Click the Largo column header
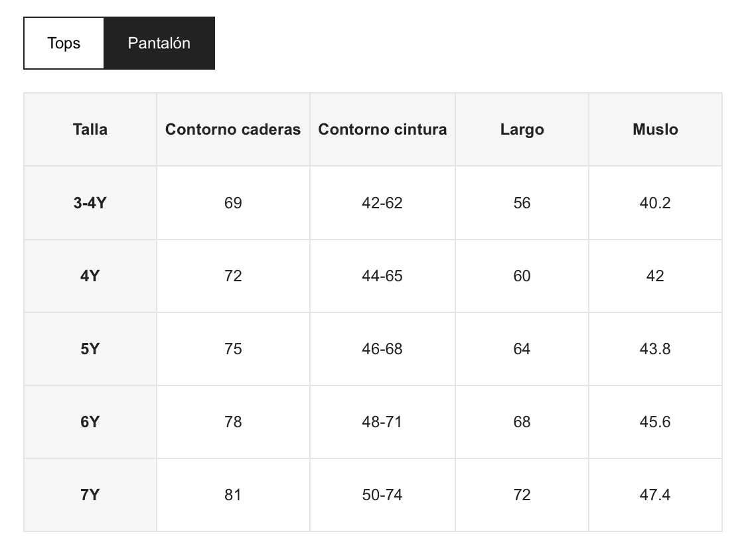Image resolution: width=756 pixels, height=542 pixels. (x=522, y=129)
